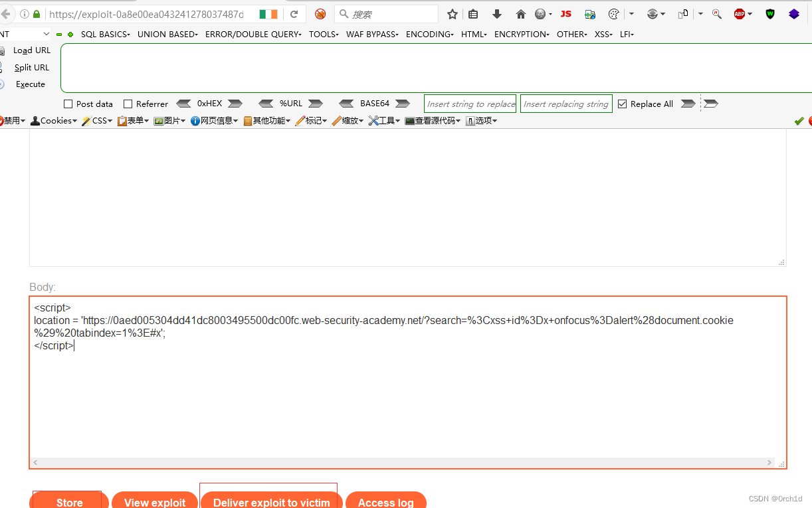Viewport: 812px width, 508px height.
Task: Open the CSS menu in the developer toolbar
Action: tap(97, 121)
